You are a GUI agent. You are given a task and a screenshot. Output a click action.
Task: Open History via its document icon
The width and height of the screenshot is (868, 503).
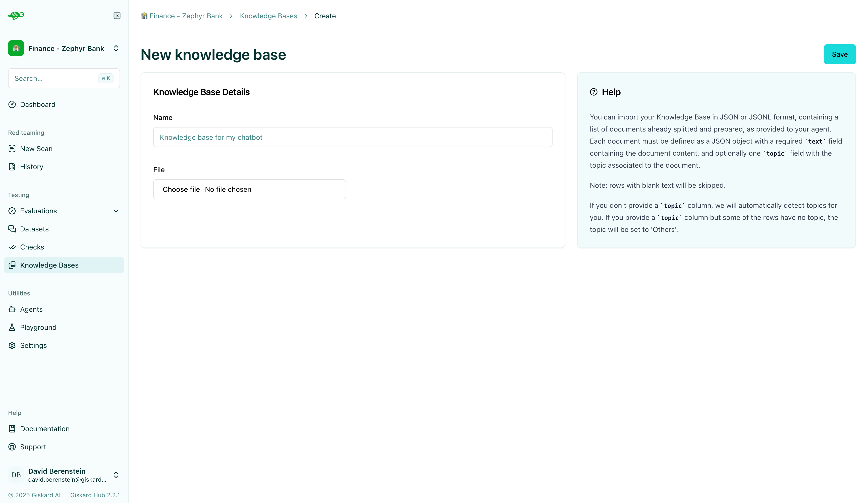coord(12,167)
